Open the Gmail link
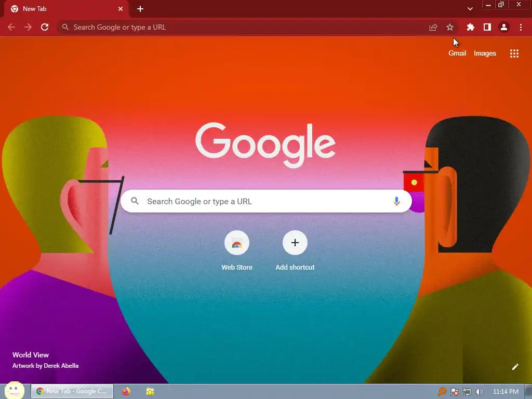Viewport: 532px width, 399px height. [x=457, y=54]
